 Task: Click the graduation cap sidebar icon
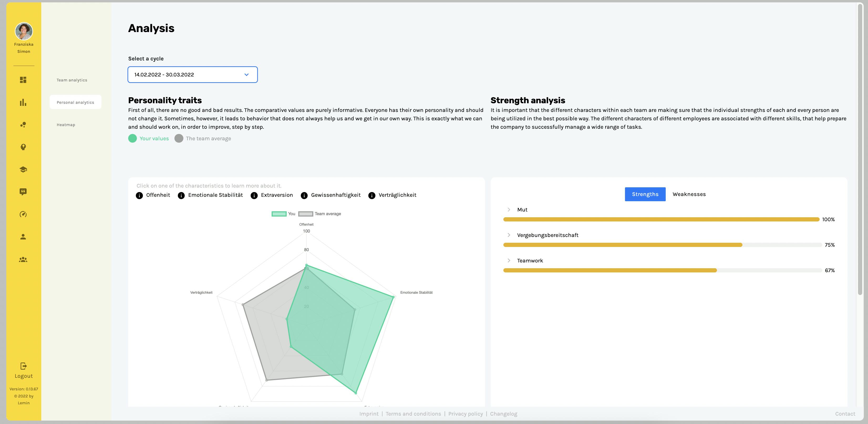click(23, 169)
